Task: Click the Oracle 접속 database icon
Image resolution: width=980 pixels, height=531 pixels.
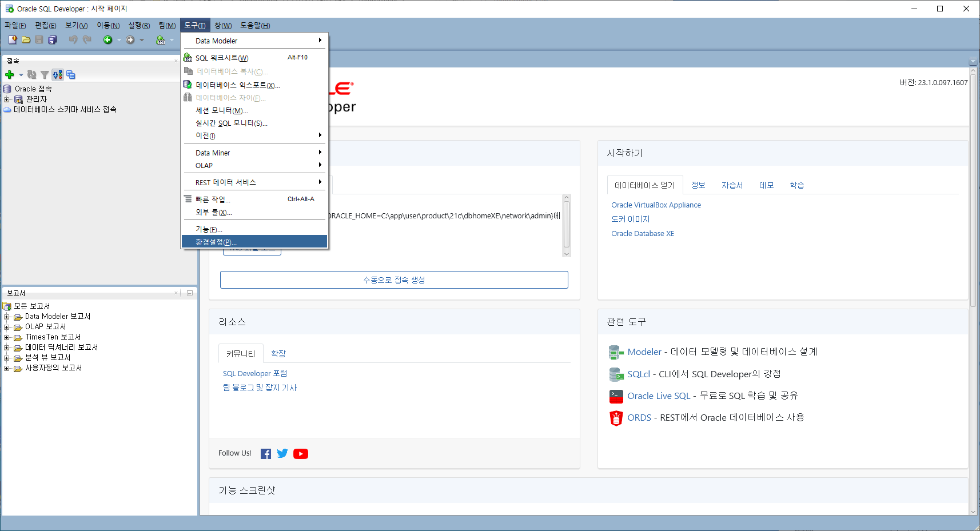Action: [x=7, y=89]
